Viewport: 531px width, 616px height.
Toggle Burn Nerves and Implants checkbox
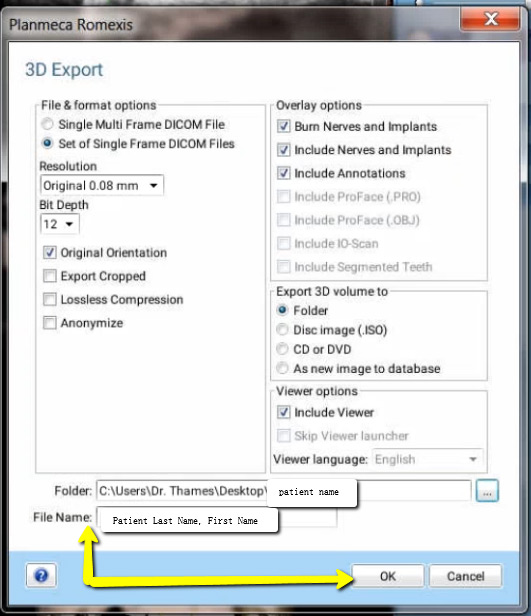(284, 126)
